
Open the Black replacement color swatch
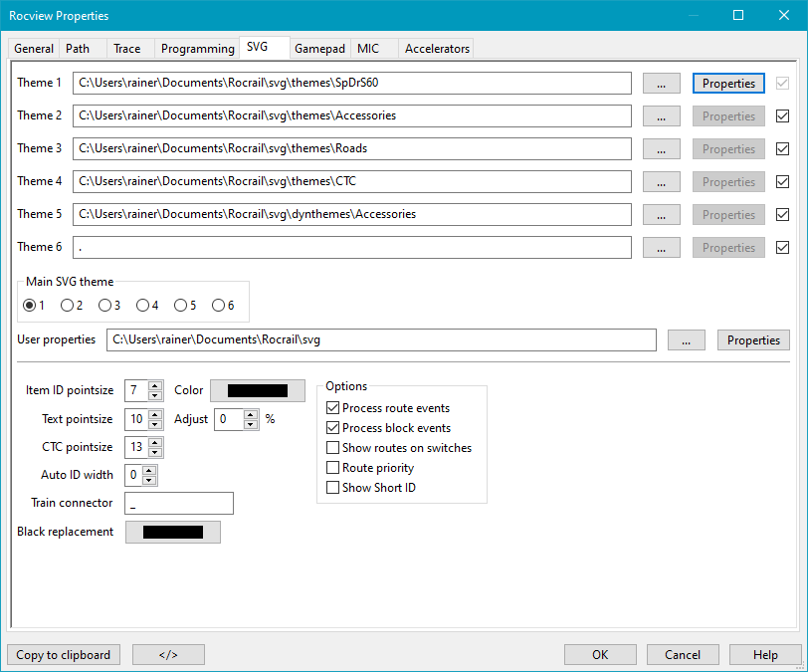pos(173,533)
